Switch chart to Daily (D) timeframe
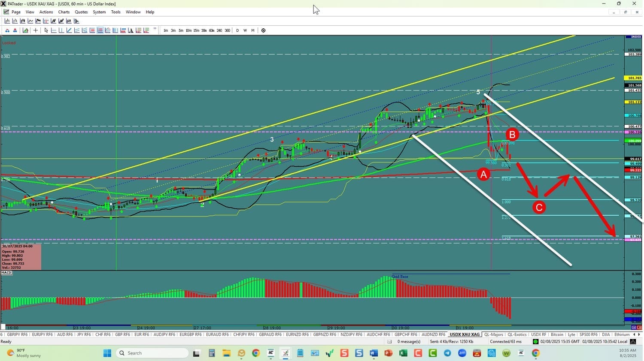This screenshot has width=644, height=361. click(x=237, y=30)
